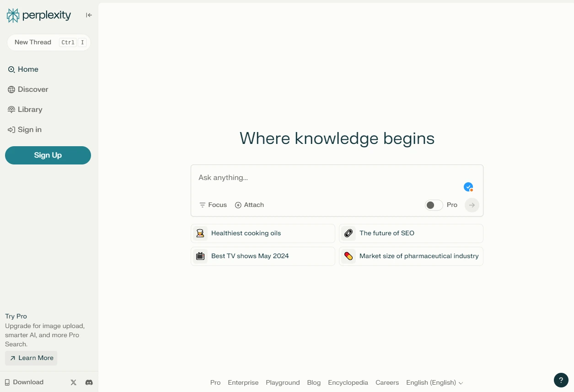
Task: Select Best TV shows May 2024 suggestion
Action: pos(263,256)
